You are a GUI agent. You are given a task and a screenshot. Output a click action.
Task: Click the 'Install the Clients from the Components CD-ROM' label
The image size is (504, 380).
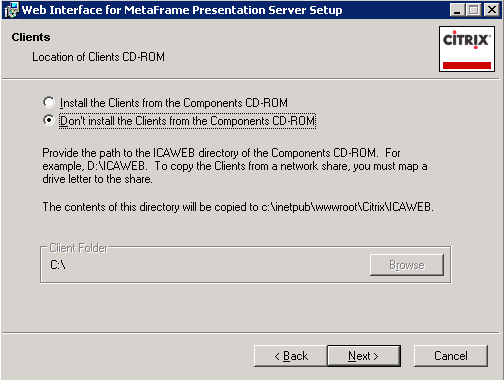coord(174,103)
